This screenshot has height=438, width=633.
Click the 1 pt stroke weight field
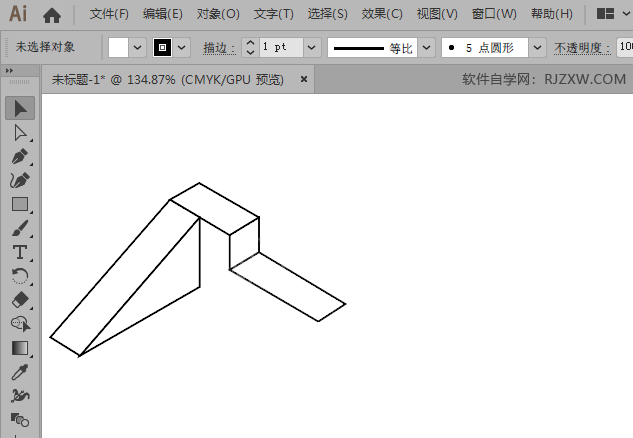(x=281, y=48)
